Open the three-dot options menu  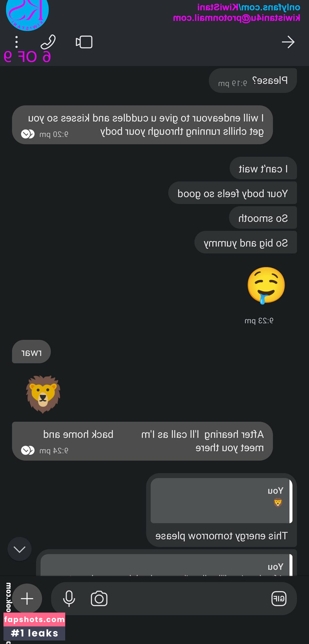[16, 42]
